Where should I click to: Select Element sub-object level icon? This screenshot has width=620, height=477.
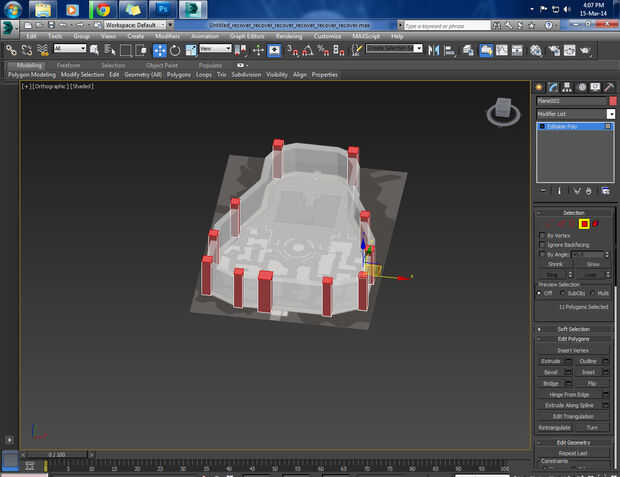596,223
